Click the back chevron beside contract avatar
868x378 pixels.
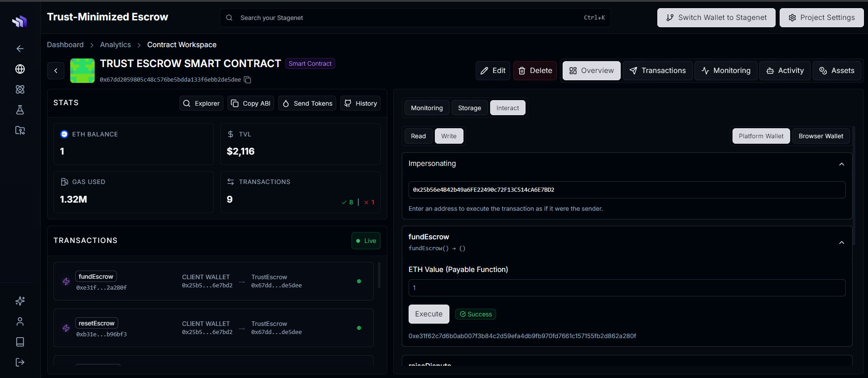click(56, 71)
